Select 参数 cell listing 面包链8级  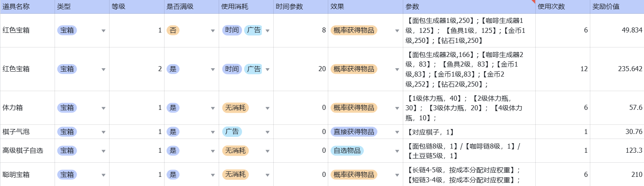pos(469,151)
